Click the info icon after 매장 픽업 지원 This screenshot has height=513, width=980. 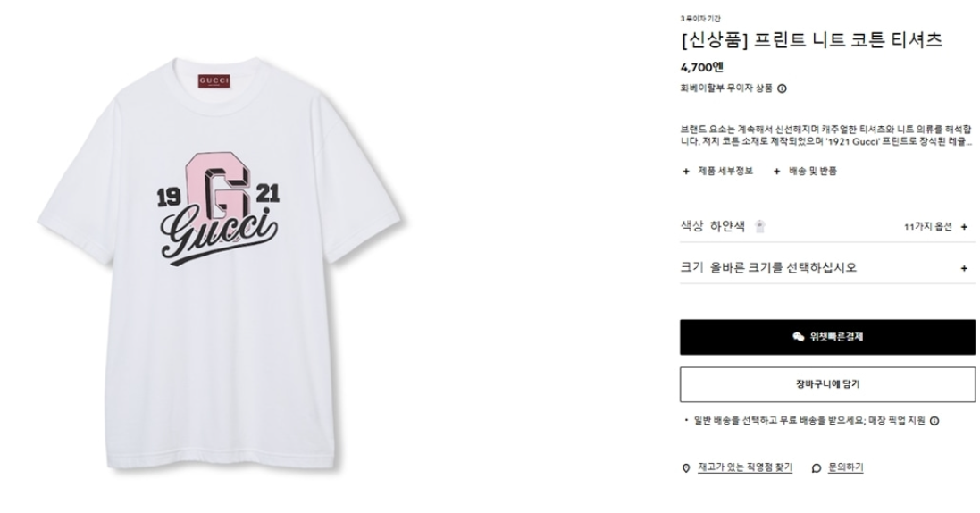click(934, 421)
